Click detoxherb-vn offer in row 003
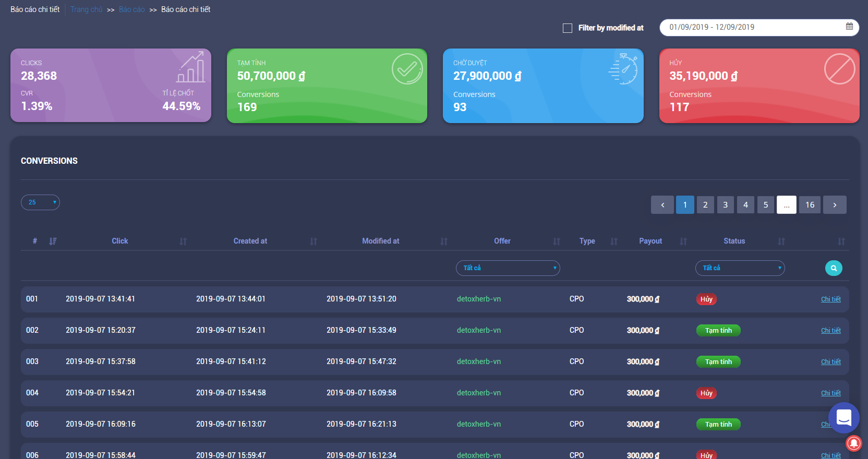868x459 pixels. pos(479,361)
